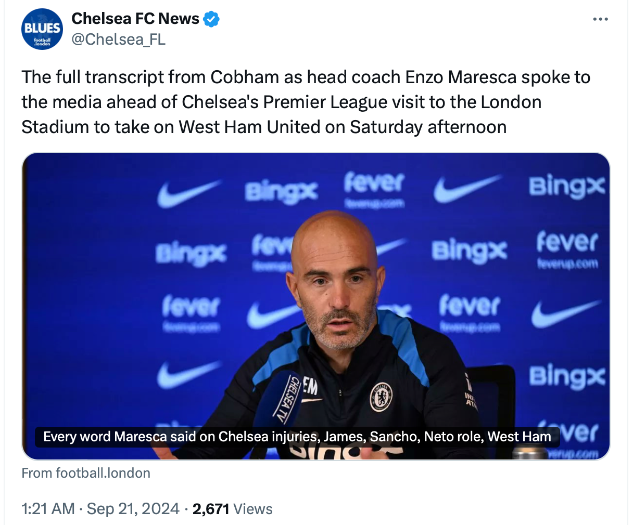Open the From football.london source link
Viewport: 633px width, 525px height.
click(86, 473)
